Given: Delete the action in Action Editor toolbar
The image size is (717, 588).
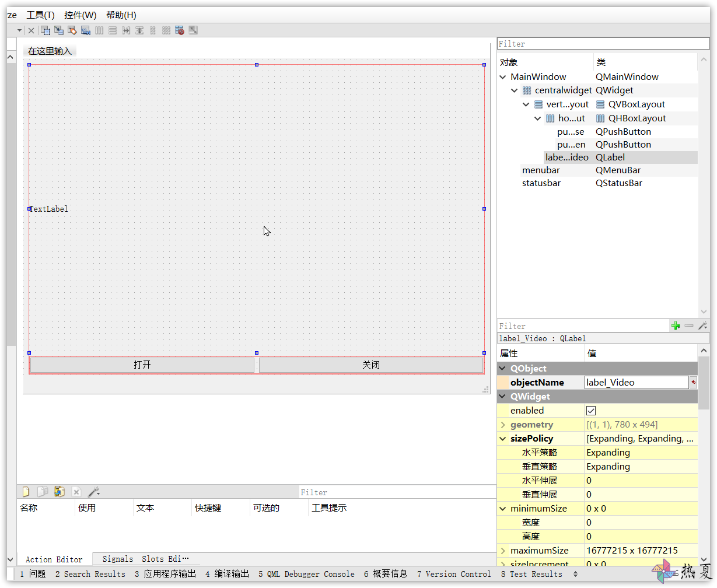Looking at the screenshot, I should (76, 492).
